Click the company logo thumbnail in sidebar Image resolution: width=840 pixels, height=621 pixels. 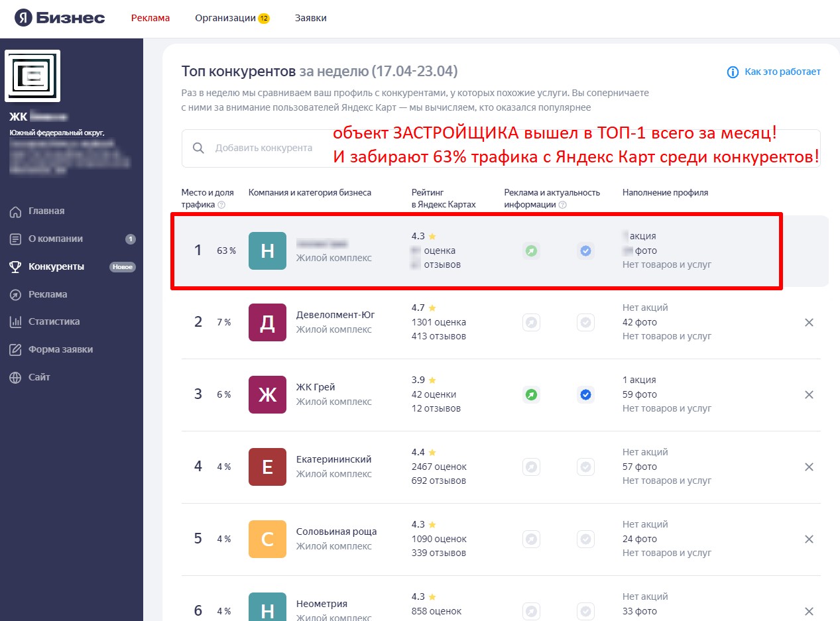tap(32, 76)
